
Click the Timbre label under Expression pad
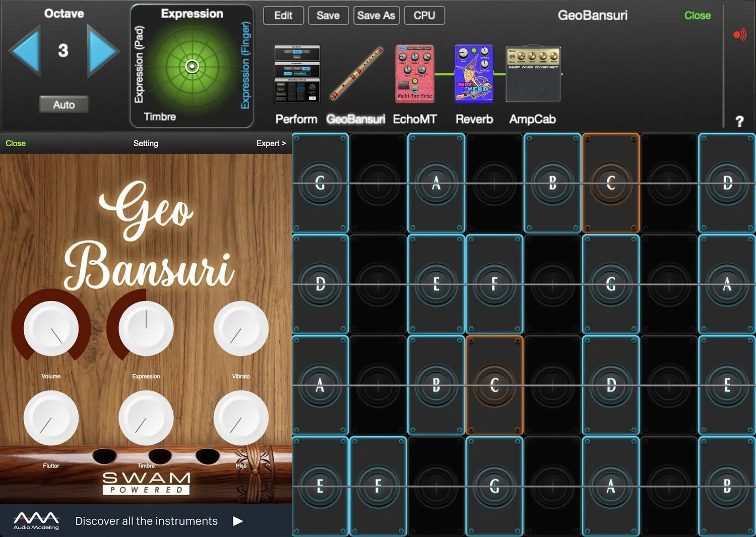point(160,116)
